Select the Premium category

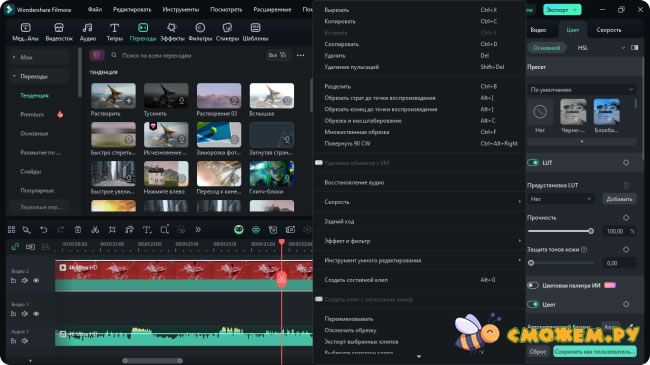[32, 114]
